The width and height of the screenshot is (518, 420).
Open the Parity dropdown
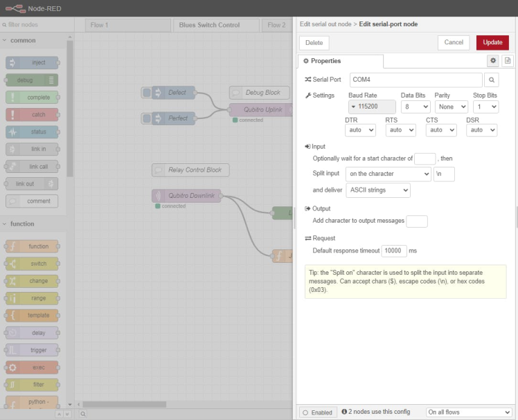click(x=451, y=107)
